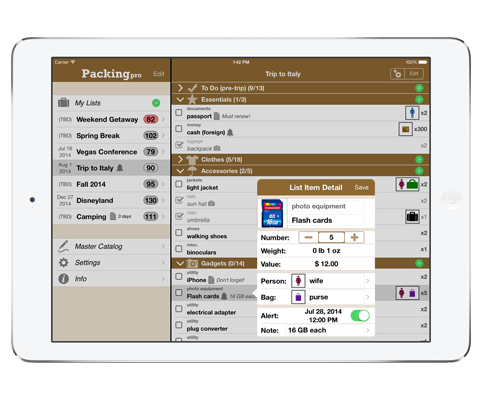Screen dimensions: 480x400
Task: Add an item to To Do category
Action: click(x=419, y=88)
